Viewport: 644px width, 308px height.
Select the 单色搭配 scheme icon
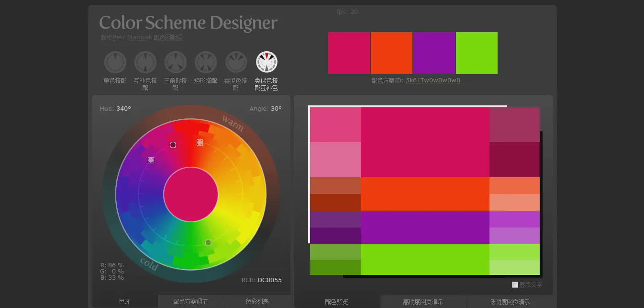pos(115,62)
